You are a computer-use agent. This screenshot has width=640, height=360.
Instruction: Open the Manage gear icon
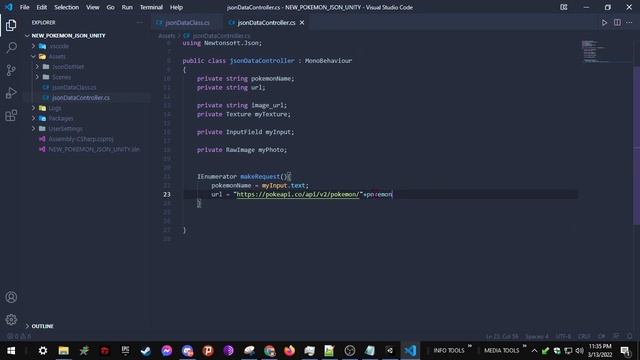point(11,319)
